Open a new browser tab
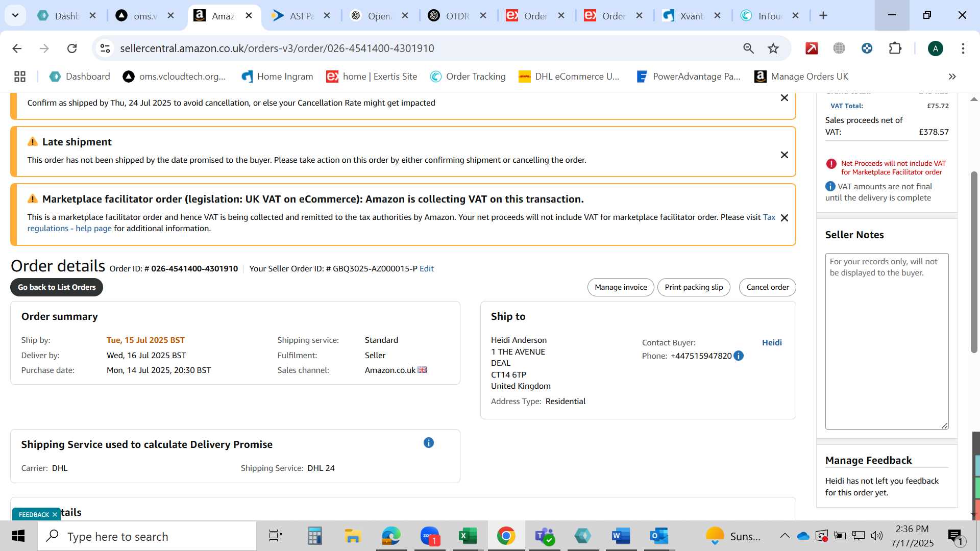Viewport: 980px width, 551px height. [823, 15]
